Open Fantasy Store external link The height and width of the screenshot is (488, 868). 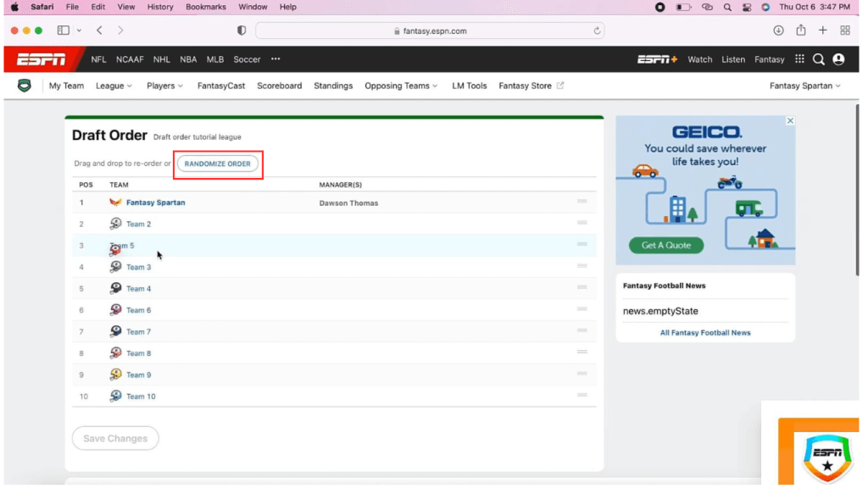[x=531, y=86]
